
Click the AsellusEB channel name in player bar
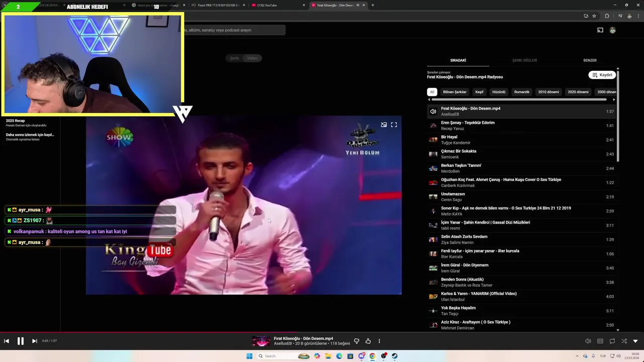tap(284, 343)
